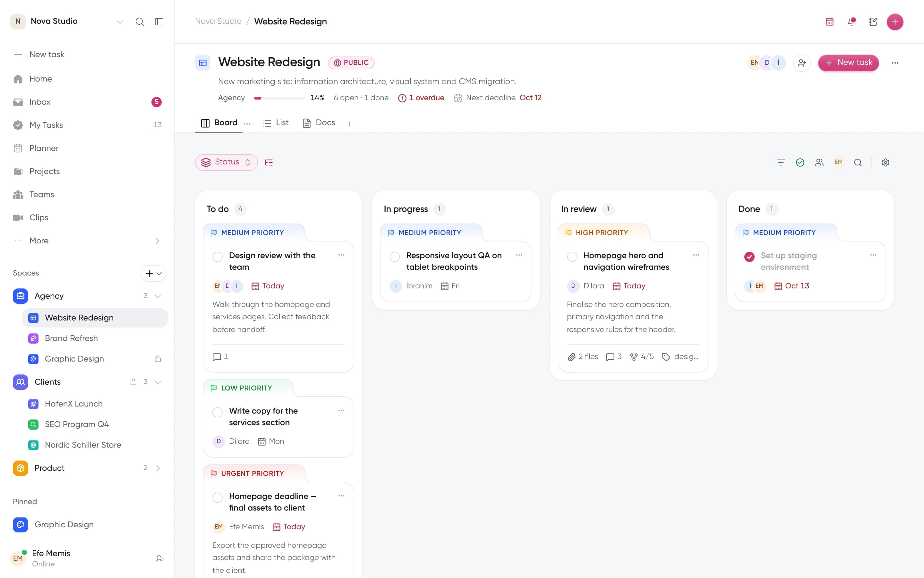Open Board tab options ellipsis
The height and width of the screenshot is (578, 924).
point(247,124)
